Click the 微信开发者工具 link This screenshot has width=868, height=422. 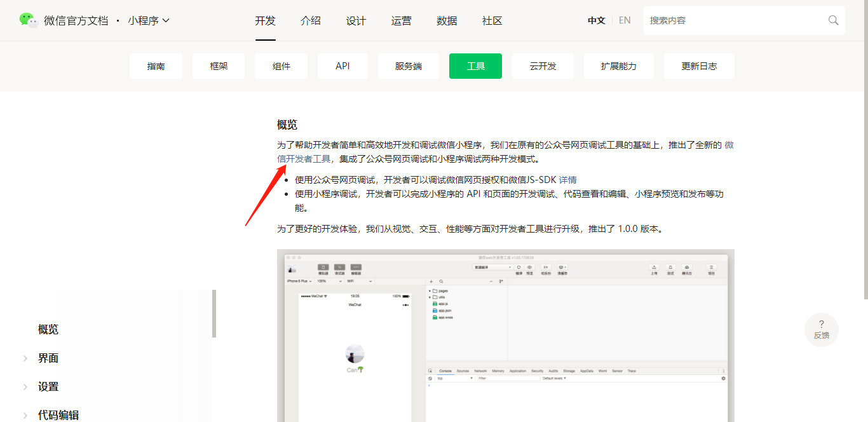304,159
